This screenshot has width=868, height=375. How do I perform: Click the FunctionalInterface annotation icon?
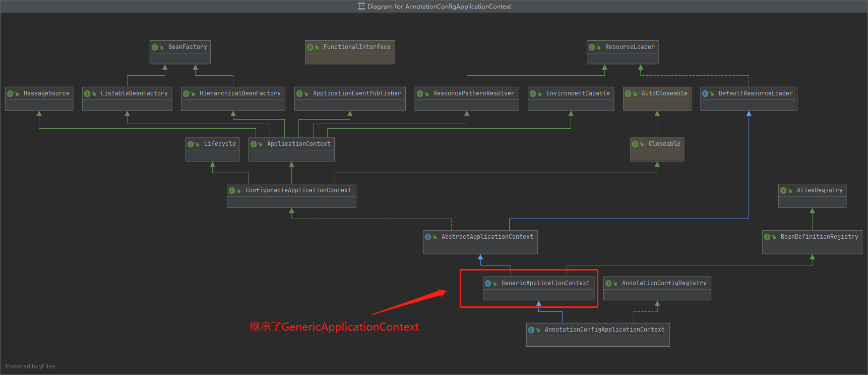pos(310,47)
